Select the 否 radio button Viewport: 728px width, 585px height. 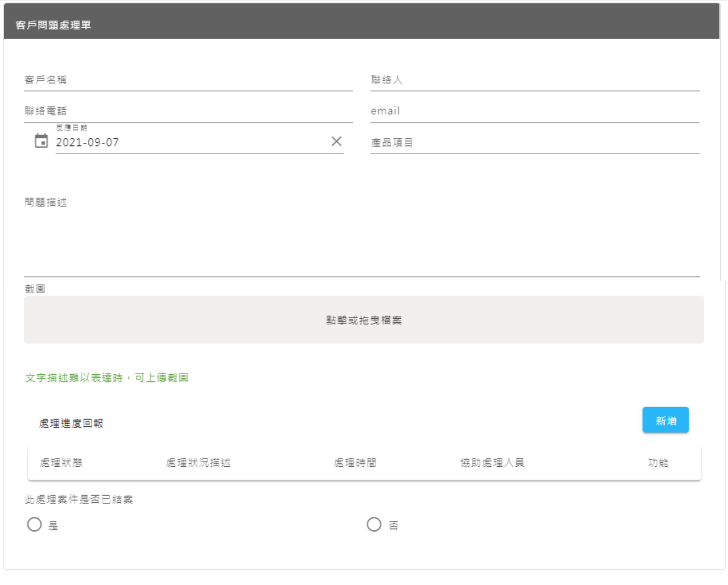(374, 524)
